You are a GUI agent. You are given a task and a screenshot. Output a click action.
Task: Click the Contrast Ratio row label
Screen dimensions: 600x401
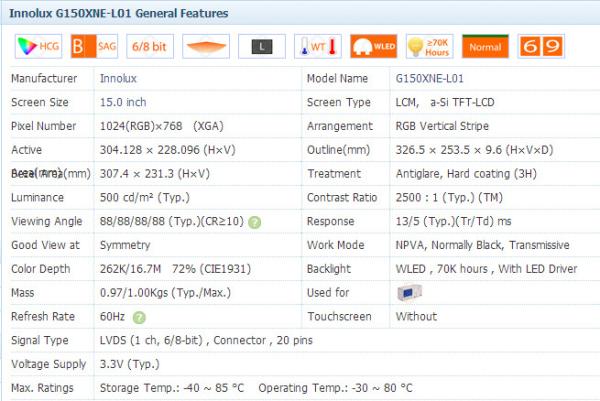click(x=342, y=197)
